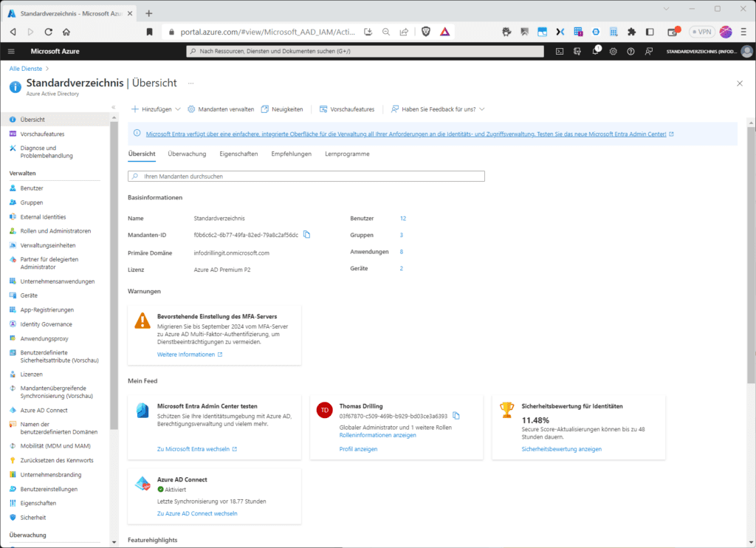Click Zu Azure AD Connect wechseln
Image resolution: width=756 pixels, height=548 pixels.
[197, 514]
